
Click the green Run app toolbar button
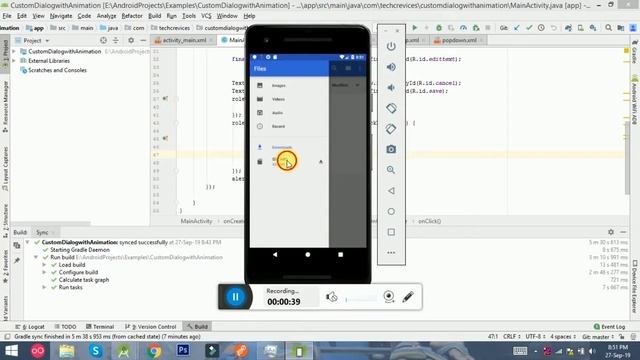coord(415,28)
